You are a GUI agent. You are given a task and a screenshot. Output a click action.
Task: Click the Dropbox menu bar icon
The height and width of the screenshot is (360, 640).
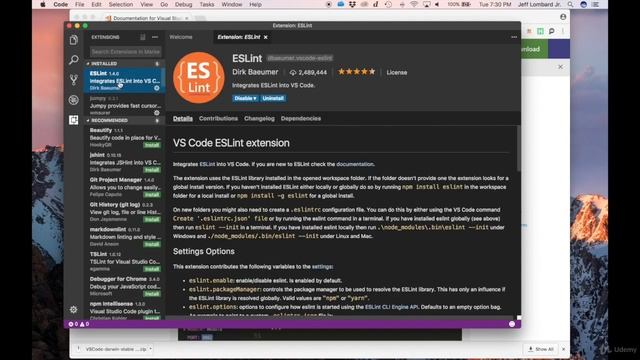point(352,4)
